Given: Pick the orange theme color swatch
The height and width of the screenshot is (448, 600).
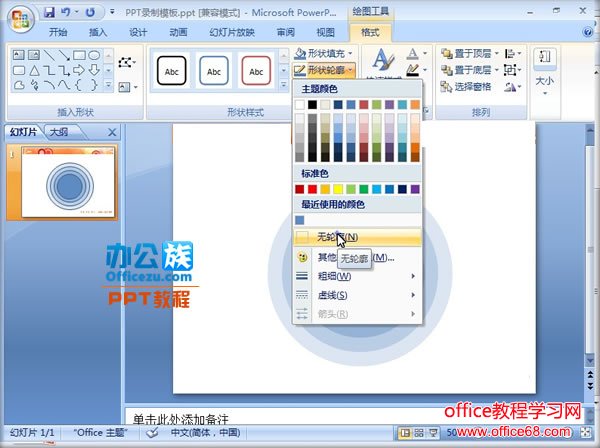Looking at the screenshot, I should click(x=415, y=105).
